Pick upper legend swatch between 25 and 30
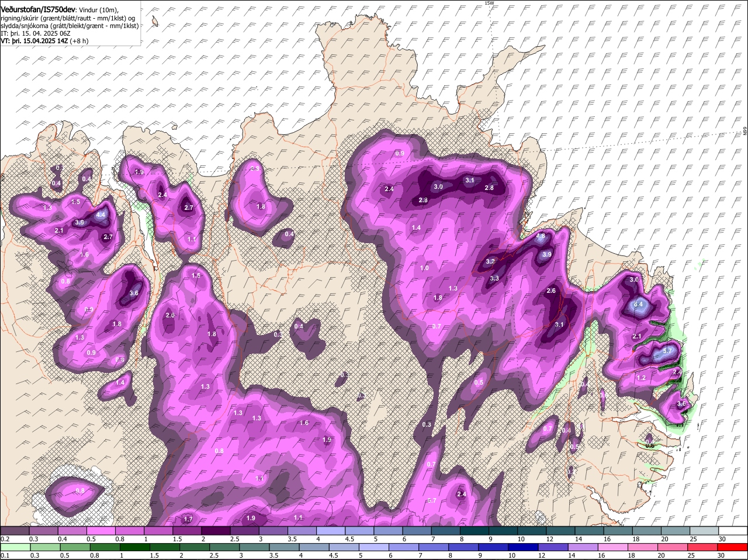748x560 pixels. click(x=704, y=530)
